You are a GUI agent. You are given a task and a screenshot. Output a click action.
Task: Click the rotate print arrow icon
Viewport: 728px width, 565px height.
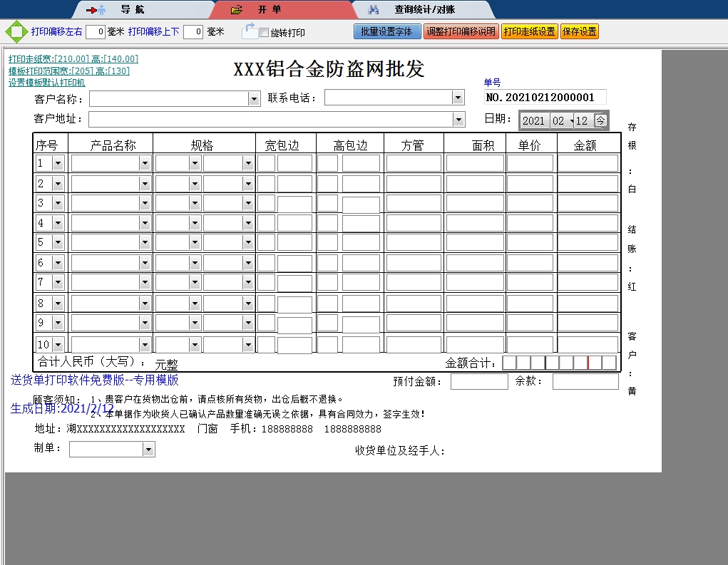tap(249, 31)
